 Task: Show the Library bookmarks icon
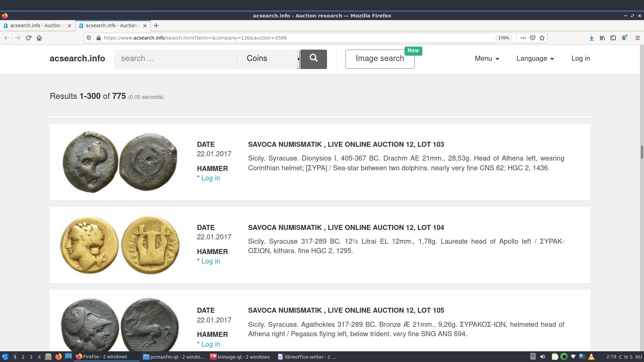point(602,38)
